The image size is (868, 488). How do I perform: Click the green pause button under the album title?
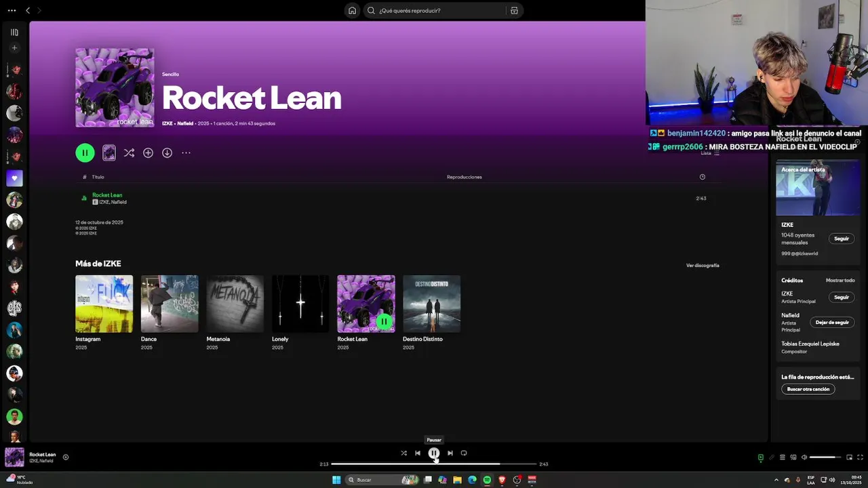(x=85, y=152)
